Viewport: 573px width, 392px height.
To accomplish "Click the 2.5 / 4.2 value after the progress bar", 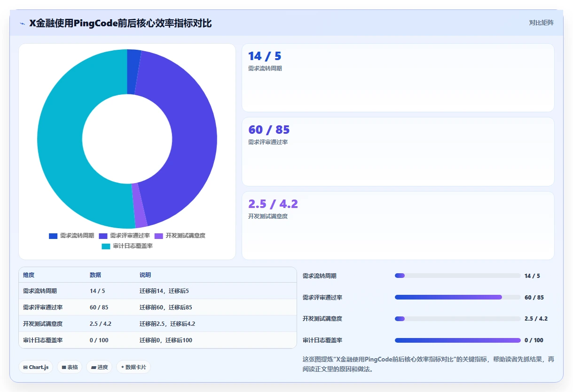I will click(x=536, y=319).
